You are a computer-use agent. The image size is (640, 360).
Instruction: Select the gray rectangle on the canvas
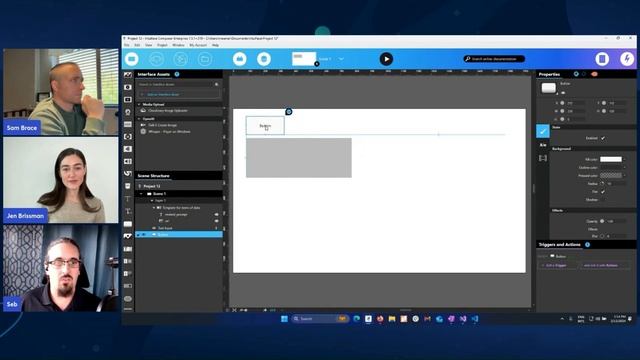[299, 158]
